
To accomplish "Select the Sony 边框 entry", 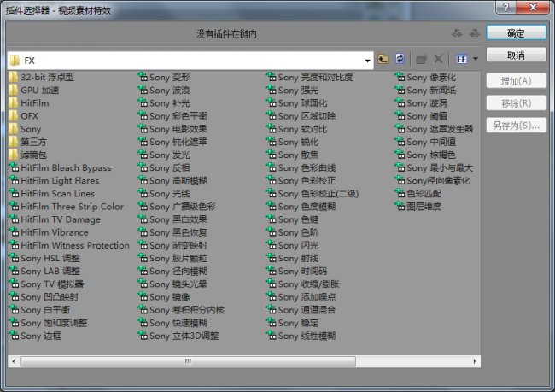I will click(35, 336).
